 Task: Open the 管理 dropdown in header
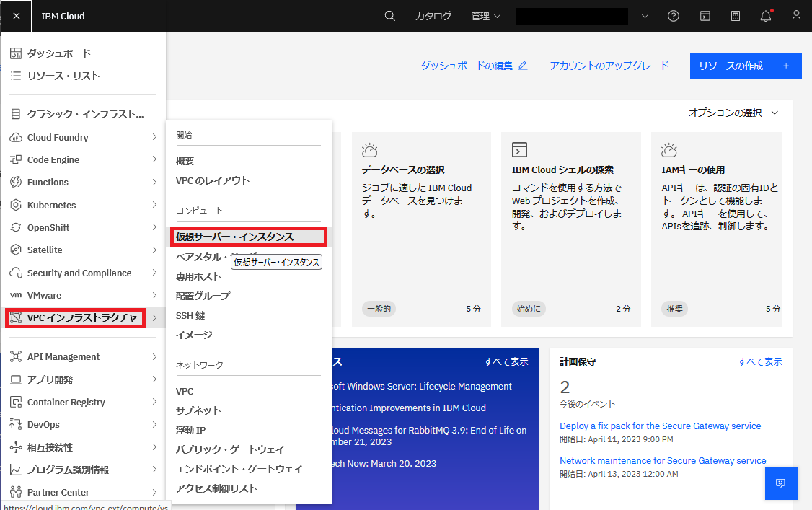[x=486, y=16]
